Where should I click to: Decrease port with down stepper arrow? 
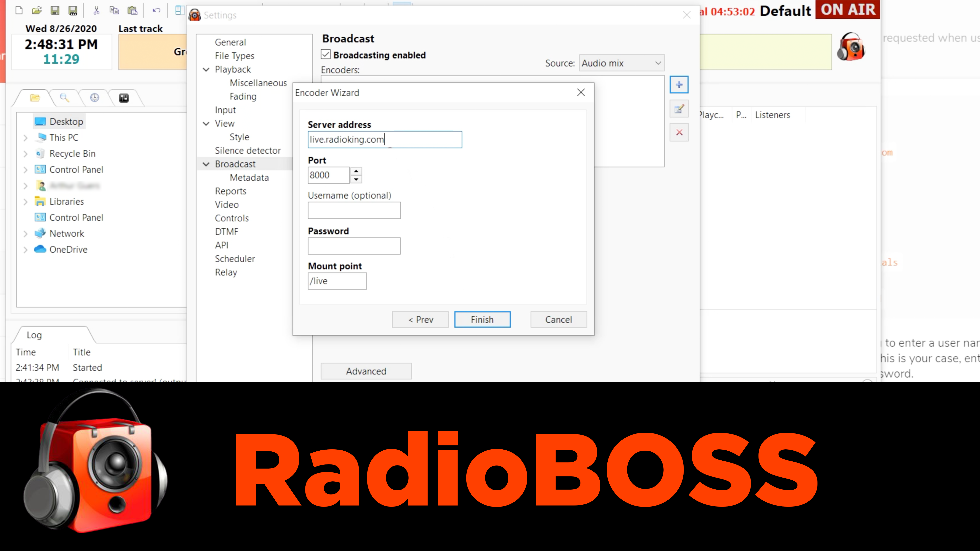click(x=356, y=180)
